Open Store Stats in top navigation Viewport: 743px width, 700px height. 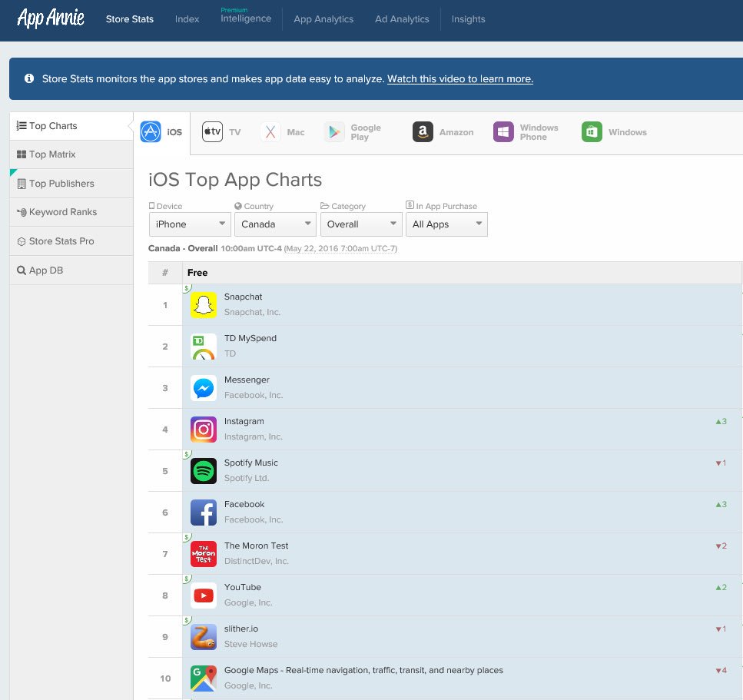129,19
